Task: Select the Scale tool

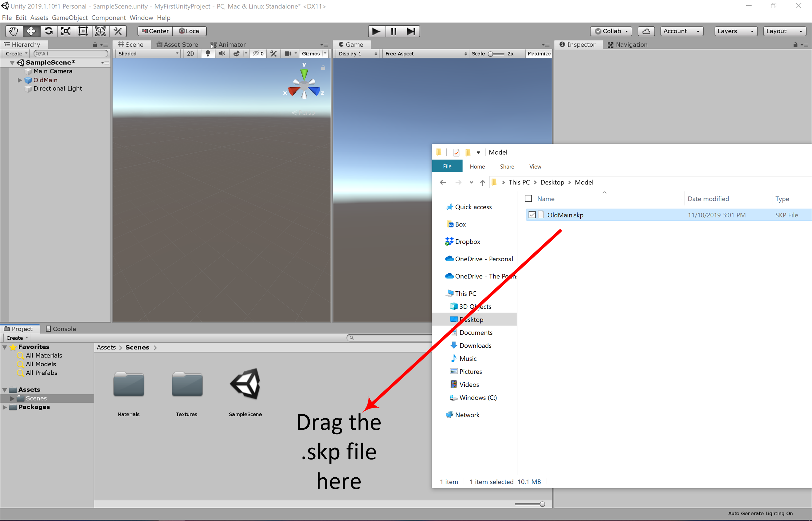Action: pyautogui.click(x=66, y=31)
